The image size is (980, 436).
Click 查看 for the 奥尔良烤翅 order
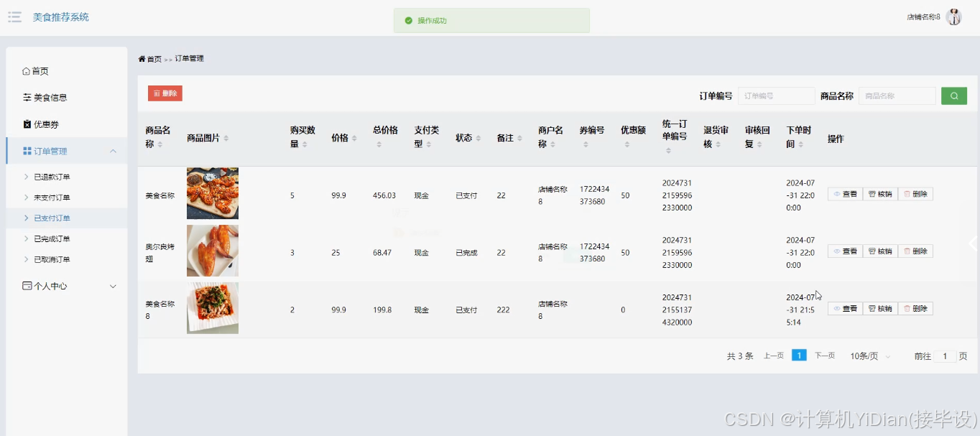coord(845,251)
